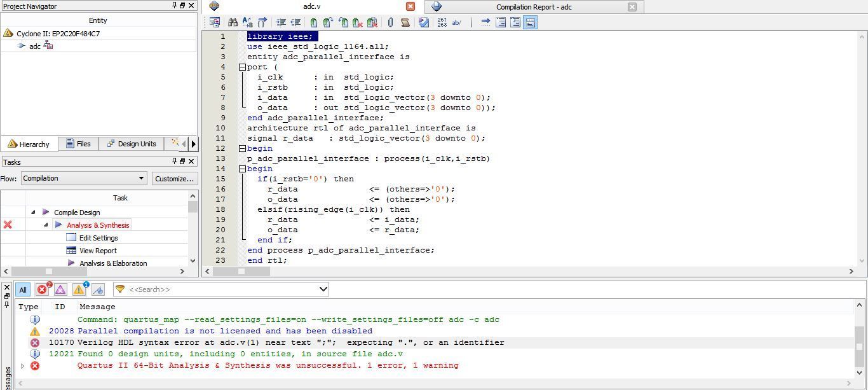Click the Entity column header
The width and height of the screenshot is (868, 390).
[98, 20]
